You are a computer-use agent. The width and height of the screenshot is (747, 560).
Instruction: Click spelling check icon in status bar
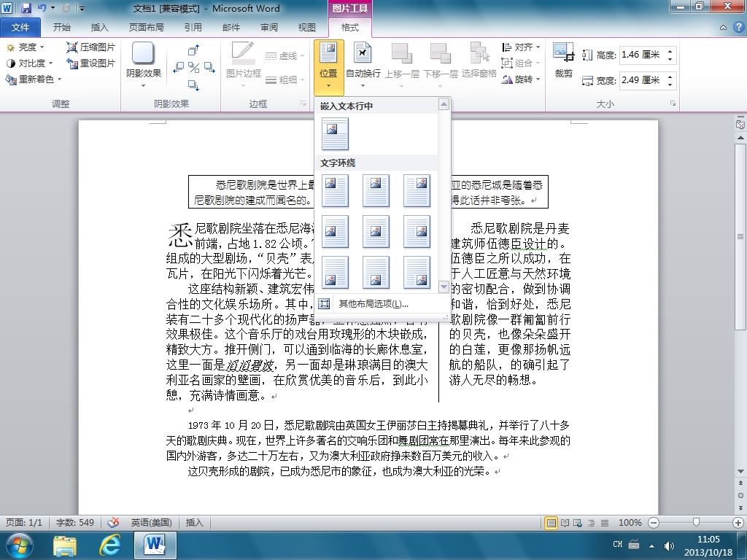[x=113, y=522]
